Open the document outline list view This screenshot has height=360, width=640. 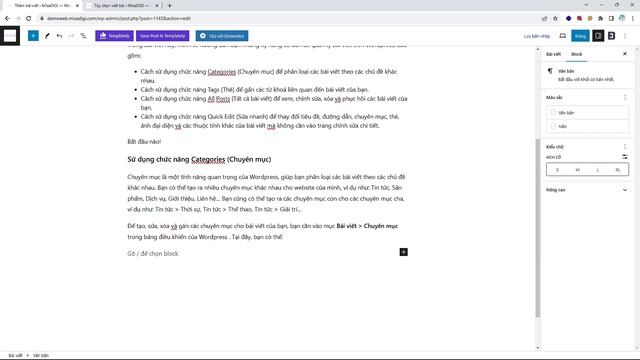83,36
